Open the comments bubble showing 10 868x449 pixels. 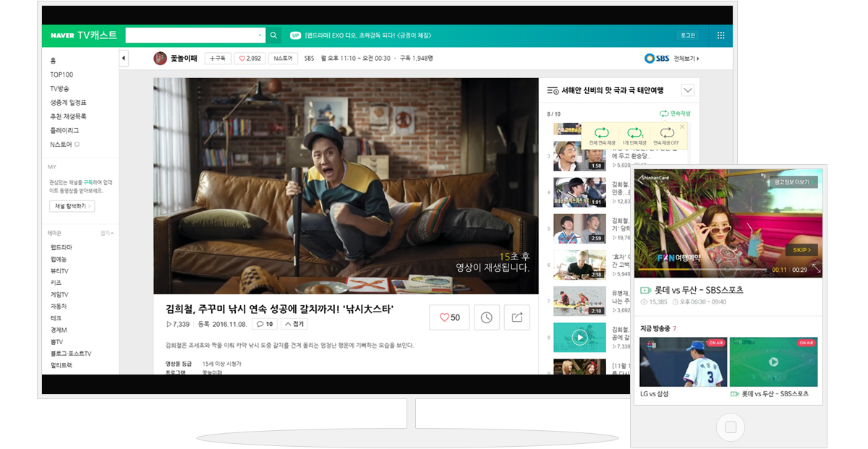(264, 324)
